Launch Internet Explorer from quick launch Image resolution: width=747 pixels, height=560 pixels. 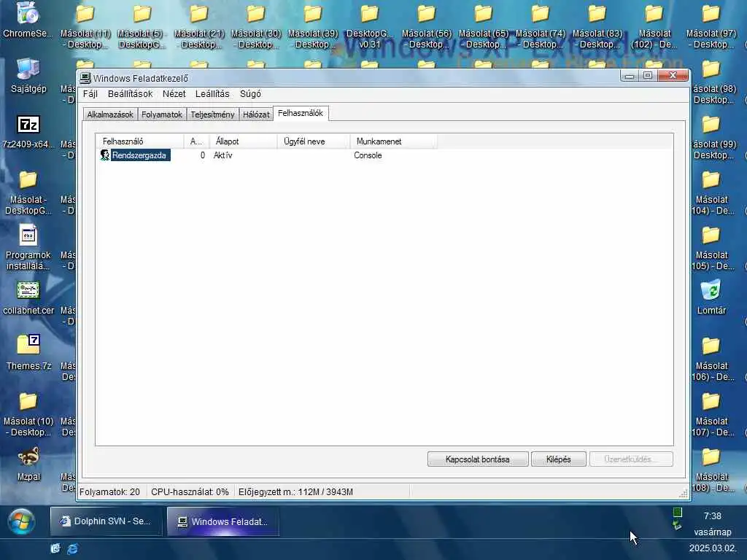pyautogui.click(x=72, y=548)
